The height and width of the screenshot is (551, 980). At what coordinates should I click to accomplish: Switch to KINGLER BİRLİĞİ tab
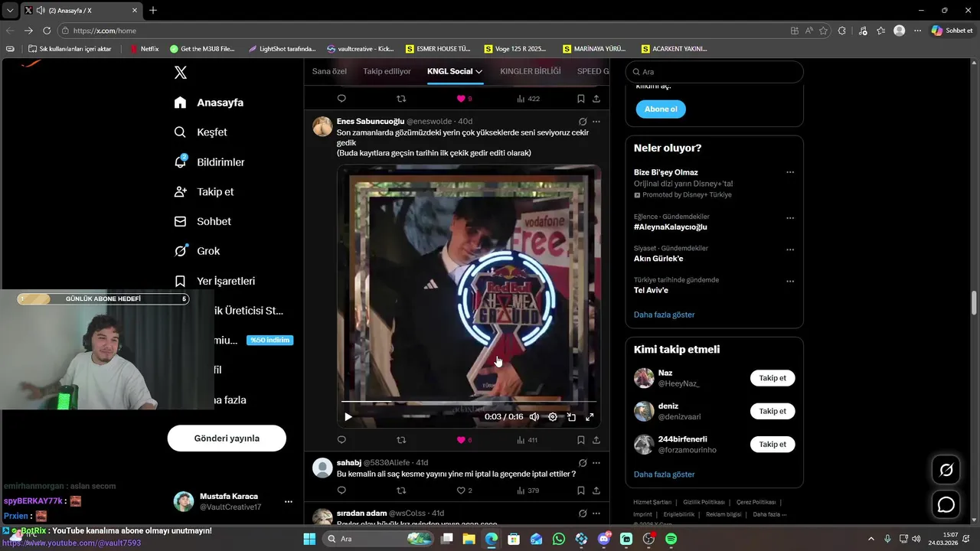pos(530,71)
